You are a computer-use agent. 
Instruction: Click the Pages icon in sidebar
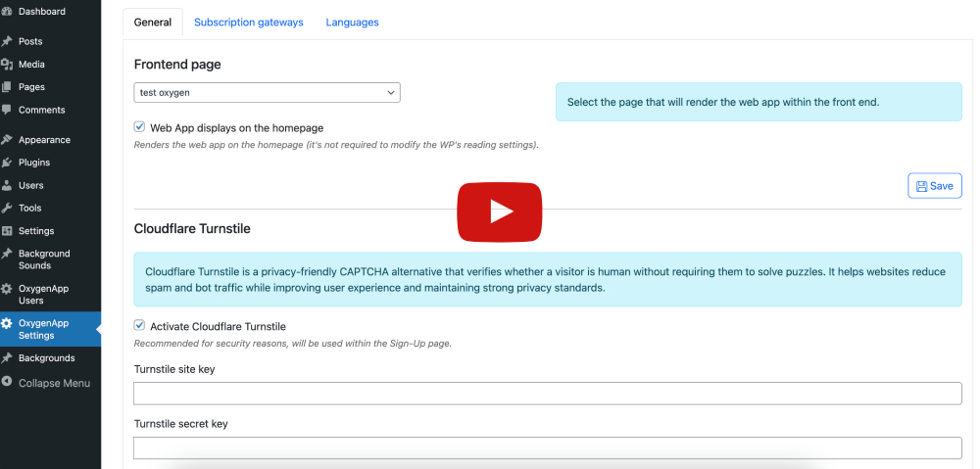coord(7,87)
